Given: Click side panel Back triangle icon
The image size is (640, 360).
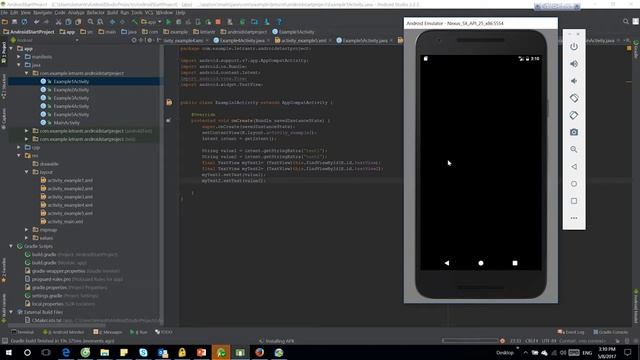Looking at the screenshot, I should click(574, 167).
